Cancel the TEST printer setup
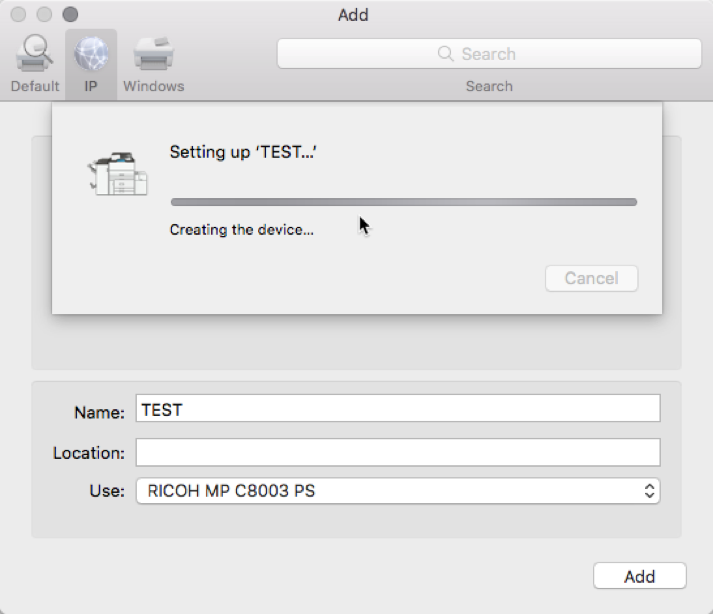Screen dimensions: 714x614 pyautogui.click(x=592, y=278)
